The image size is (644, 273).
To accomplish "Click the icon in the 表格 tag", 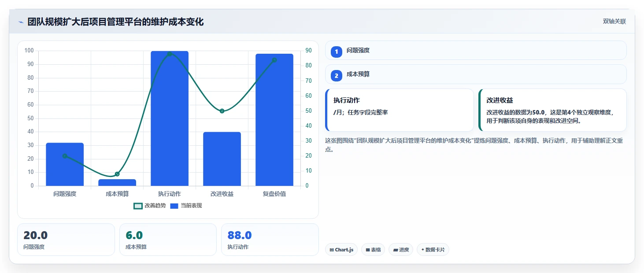I will point(367,250).
